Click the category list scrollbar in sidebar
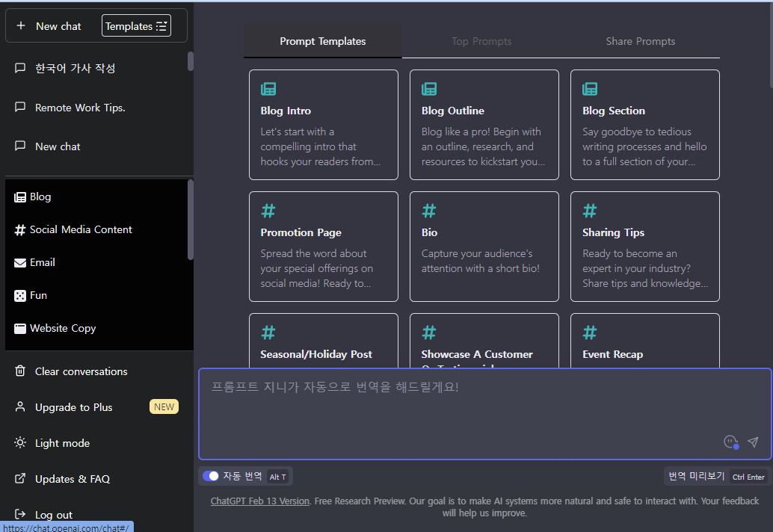773x532 pixels. [191, 220]
